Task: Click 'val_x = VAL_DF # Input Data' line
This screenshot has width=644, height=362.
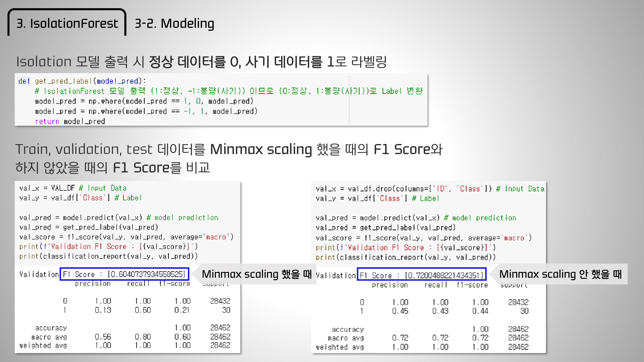Action: point(73,188)
